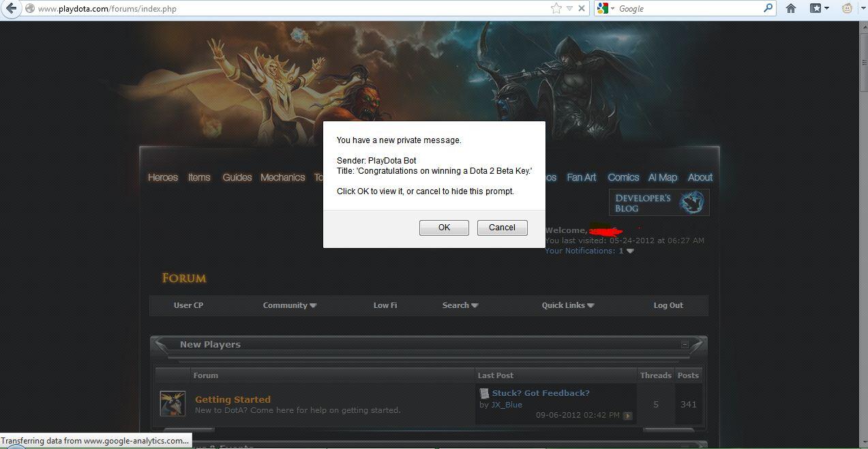Open the About navigation page
Image resolution: width=868 pixels, height=449 pixels.
(700, 177)
